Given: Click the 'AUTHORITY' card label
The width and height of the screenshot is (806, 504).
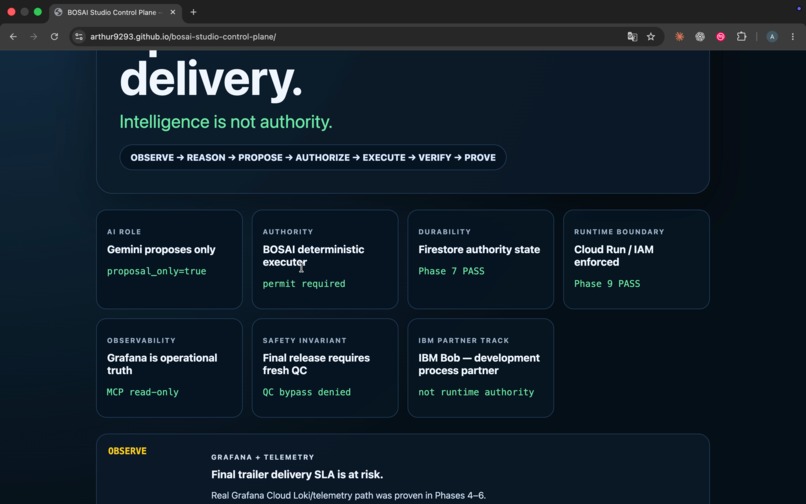Looking at the screenshot, I should (x=288, y=232).
